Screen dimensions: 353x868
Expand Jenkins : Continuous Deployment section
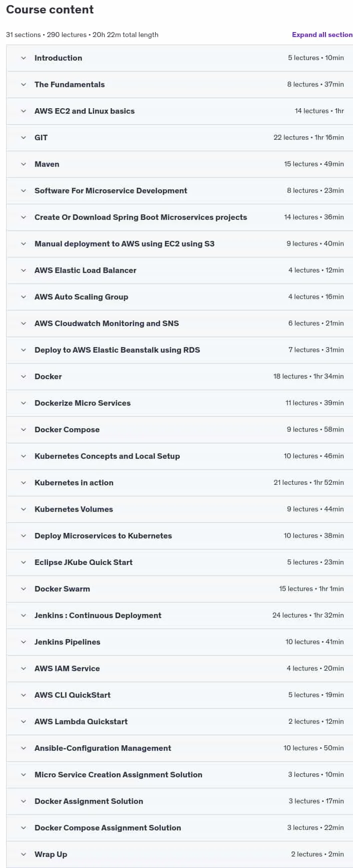180,616
